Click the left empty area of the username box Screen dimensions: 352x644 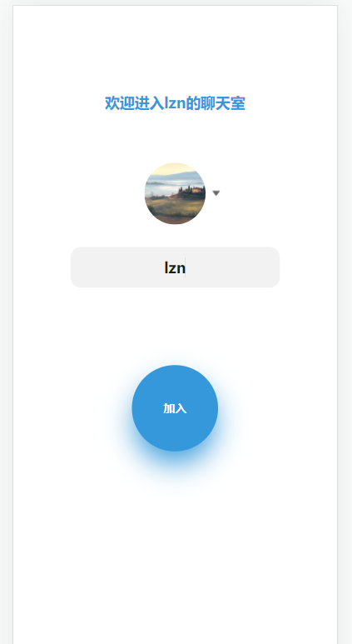point(117,267)
